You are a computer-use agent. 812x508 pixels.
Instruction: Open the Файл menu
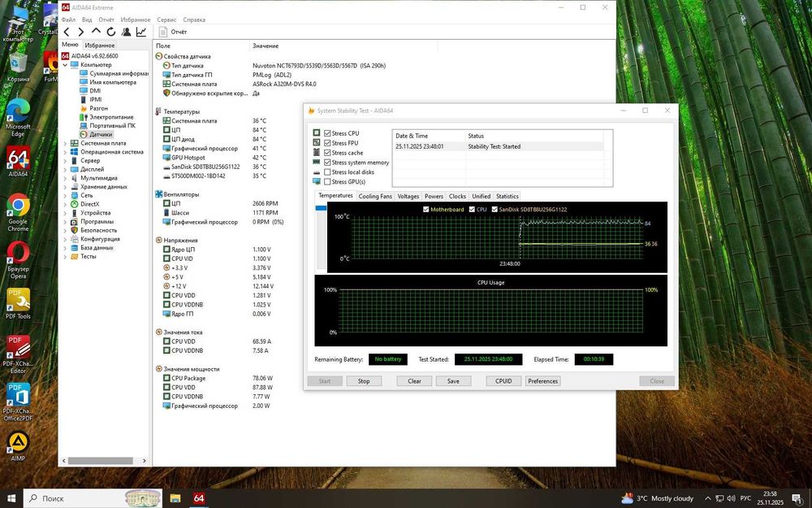point(68,20)
